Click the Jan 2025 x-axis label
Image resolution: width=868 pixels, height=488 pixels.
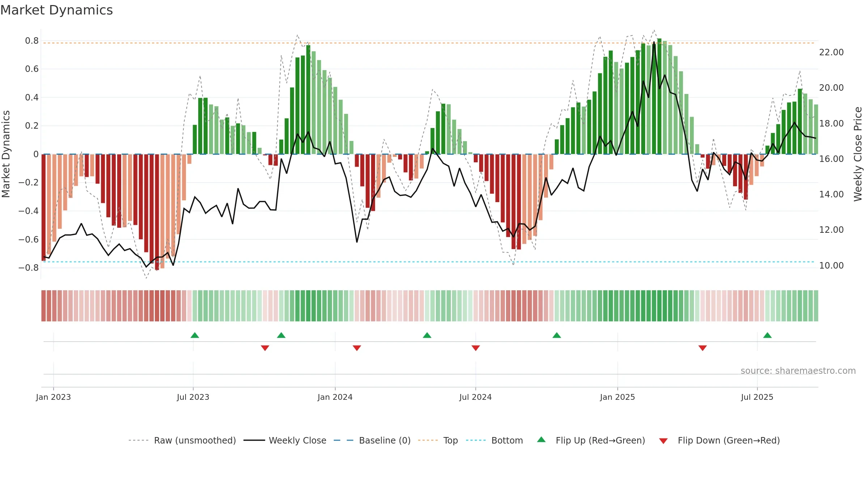tap(618, 397)
